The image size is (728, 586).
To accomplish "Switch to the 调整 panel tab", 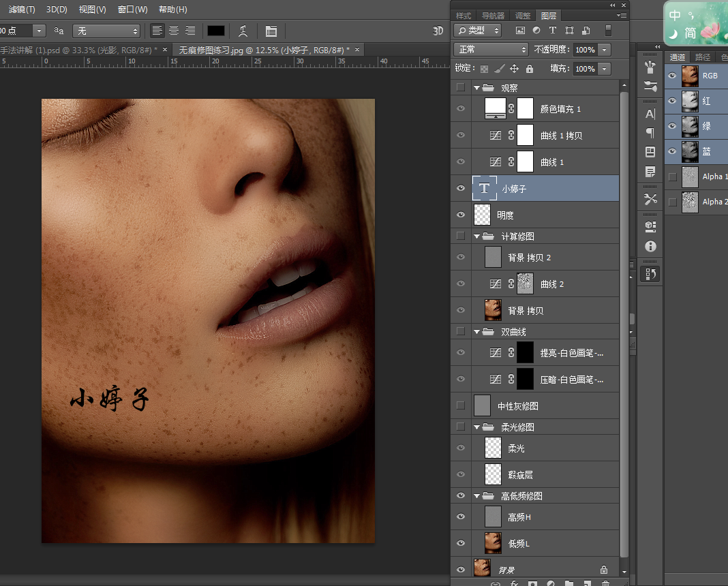I will (523, 16).
